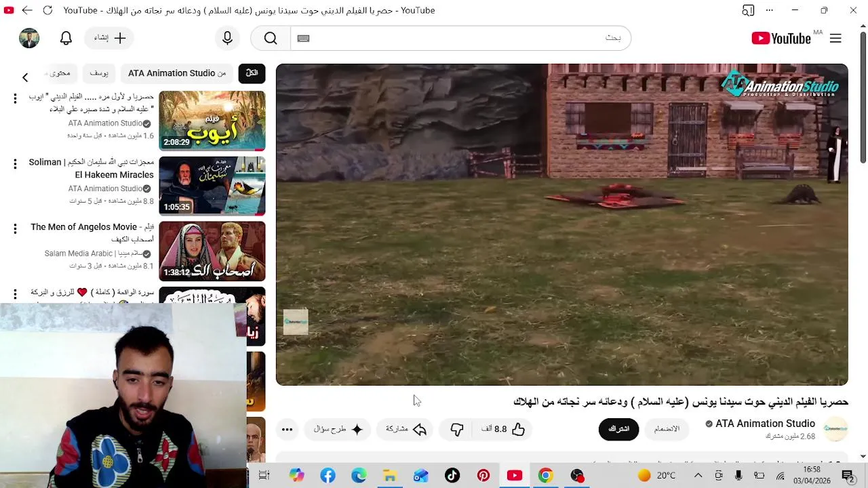Click the video player area

(x=562, y=224)
